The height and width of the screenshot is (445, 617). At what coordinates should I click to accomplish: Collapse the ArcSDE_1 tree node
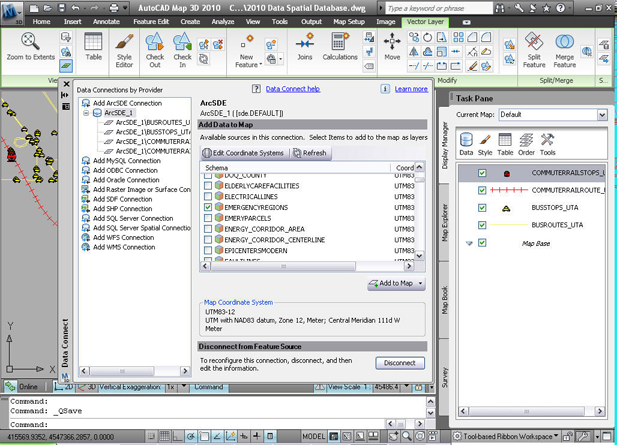coord(86,113)
